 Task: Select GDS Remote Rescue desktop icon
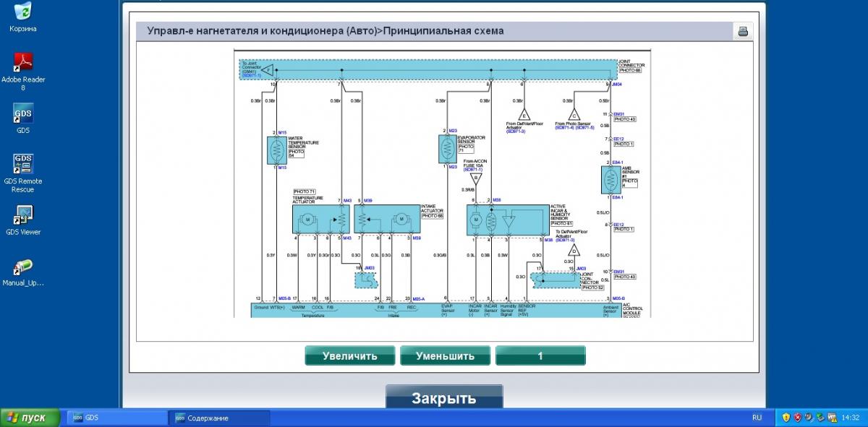tap(23, 173)
